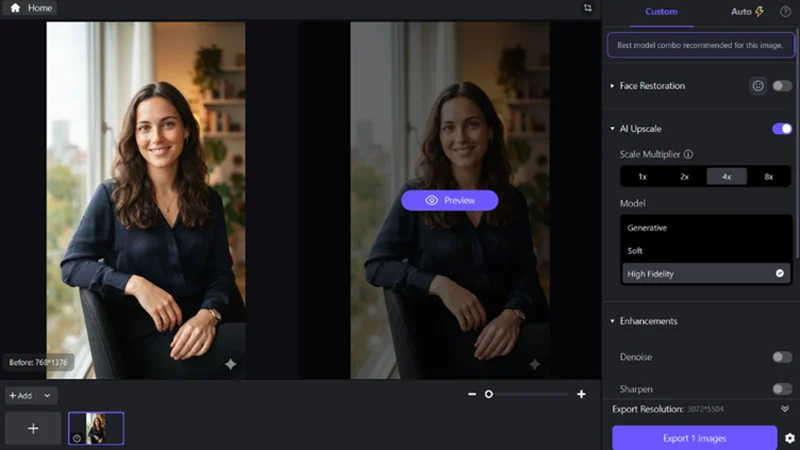Open the Add dropdown arrow
Image resolution: width=800 pixels, height=450 pixels.
(x=47, y=395)
